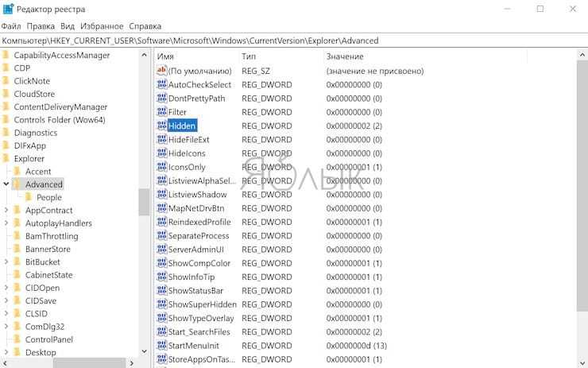This screenshot has width=588, height=368.
Task: Click the folder icon of the BannerStore key
Action: click(17, 249)
